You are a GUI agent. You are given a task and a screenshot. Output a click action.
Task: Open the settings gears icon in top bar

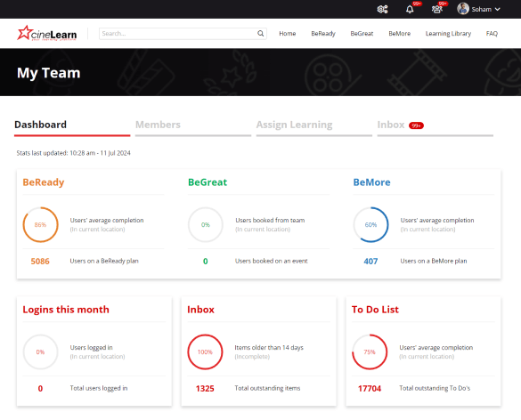coord(382,9)
